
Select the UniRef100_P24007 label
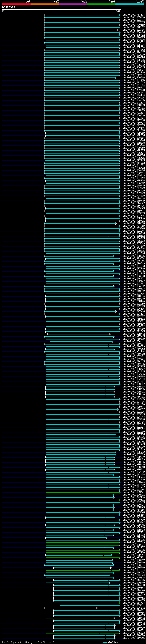click(x=134, y=52)
